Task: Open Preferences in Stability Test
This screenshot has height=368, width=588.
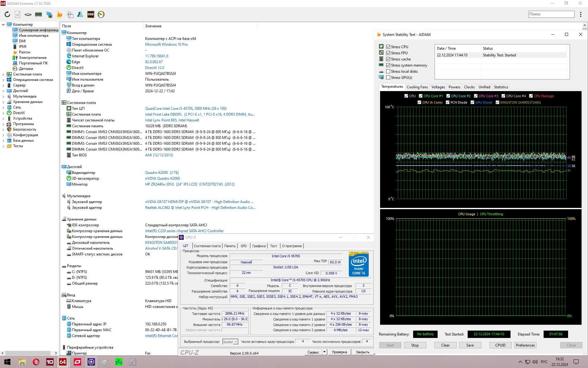Action: [x=525, y=345]
